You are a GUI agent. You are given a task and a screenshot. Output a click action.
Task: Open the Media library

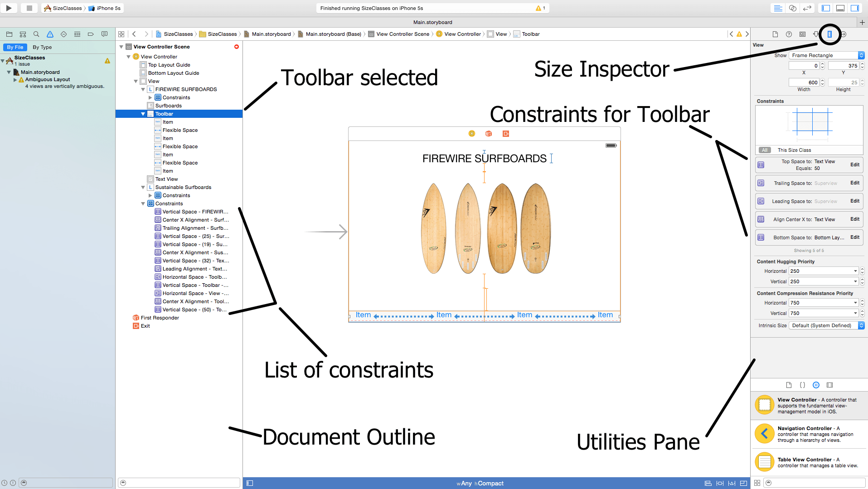pos(830,385)
